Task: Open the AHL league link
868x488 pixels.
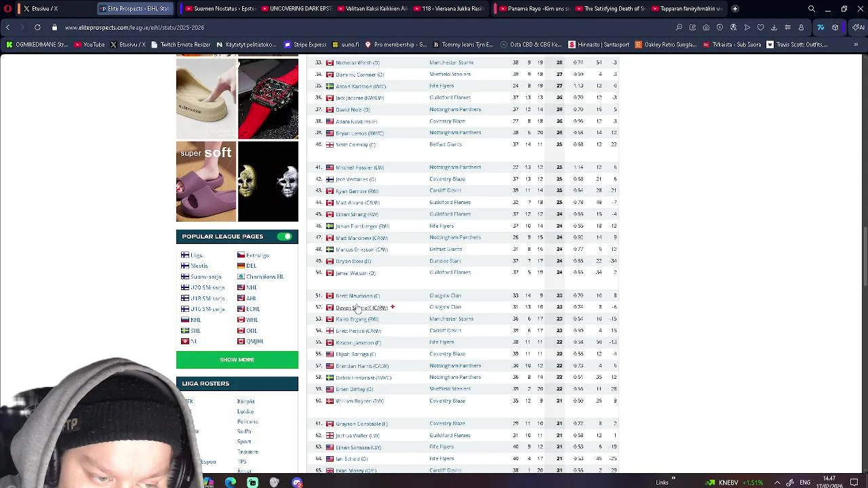Action: tap(247, 298)
